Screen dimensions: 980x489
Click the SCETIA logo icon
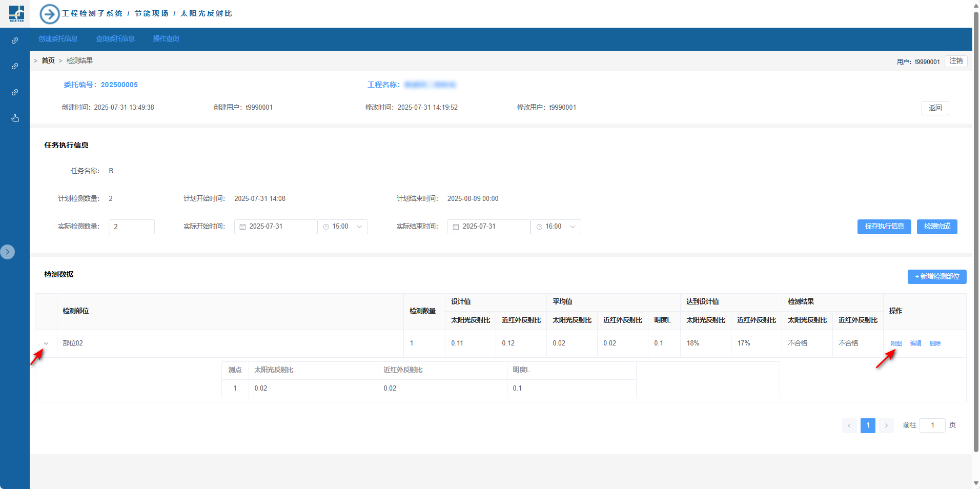(16, 13)
